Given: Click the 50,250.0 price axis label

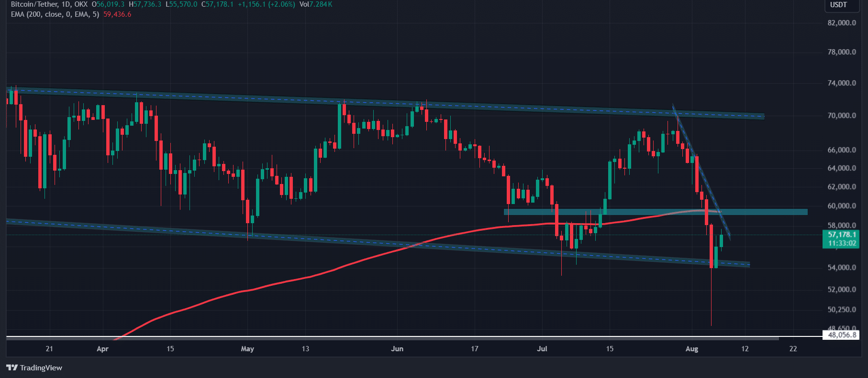Looking at the screenshot, I should point(842,310).
